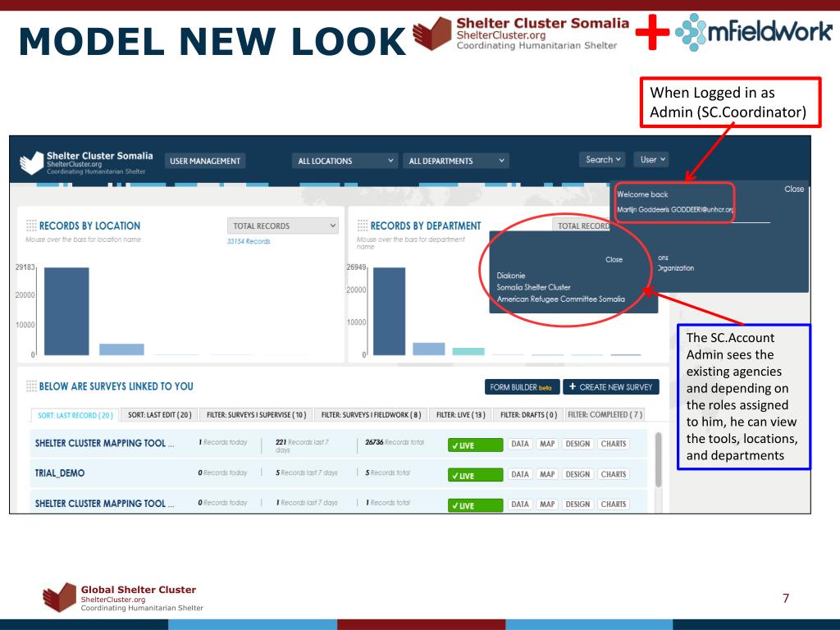This screenshot has height=630, width=840.
Task: Click DESIGN for first Shelter Cluster Mapping Tool
Action: point(577,444)
